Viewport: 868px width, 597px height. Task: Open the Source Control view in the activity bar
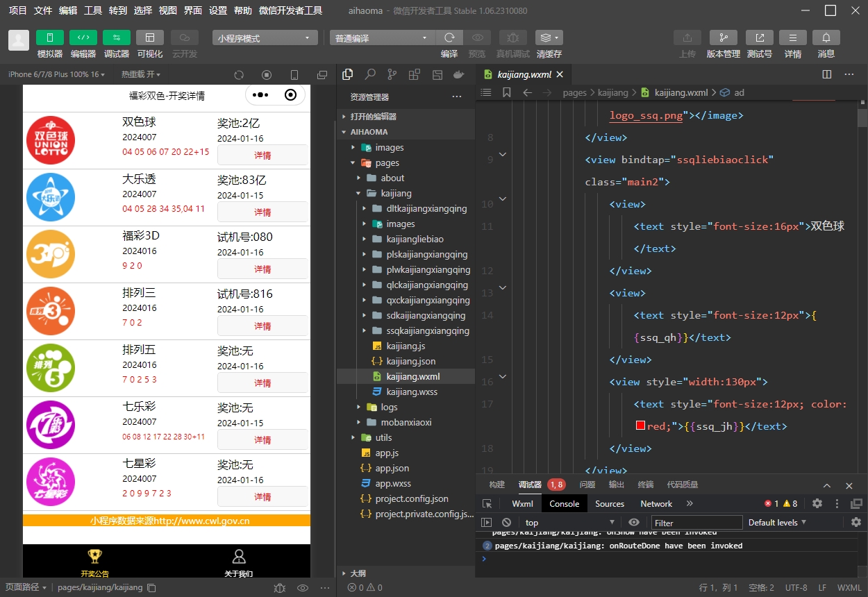pos(392,74)
